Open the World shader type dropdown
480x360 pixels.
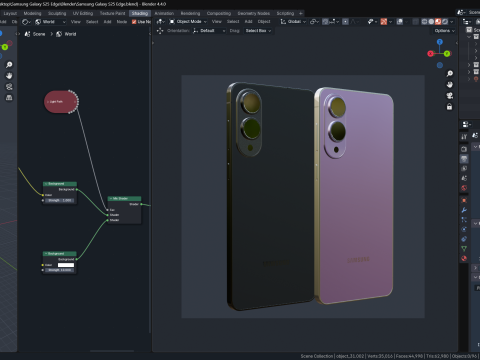click(x=51, y=22)
